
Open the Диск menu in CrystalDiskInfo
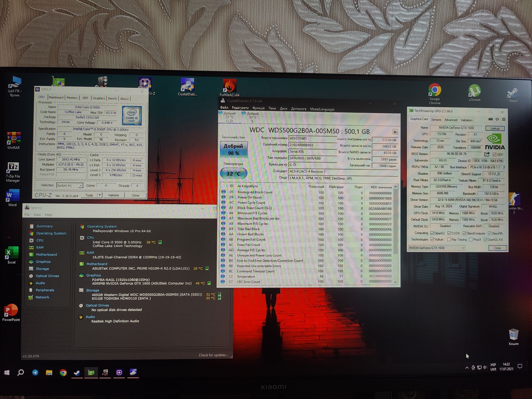[x=284, y=109]
